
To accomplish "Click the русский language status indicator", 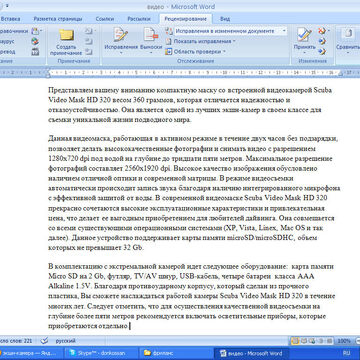I will point(65,341).
